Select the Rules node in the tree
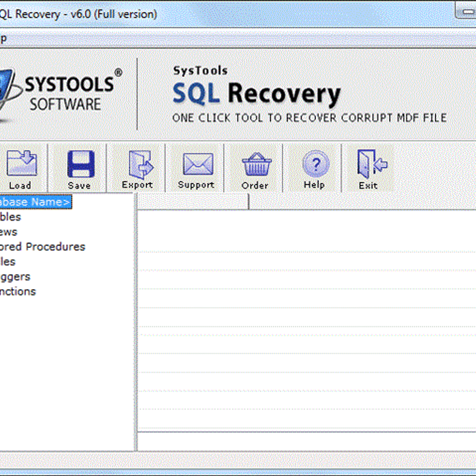 (x=8, y=262)
